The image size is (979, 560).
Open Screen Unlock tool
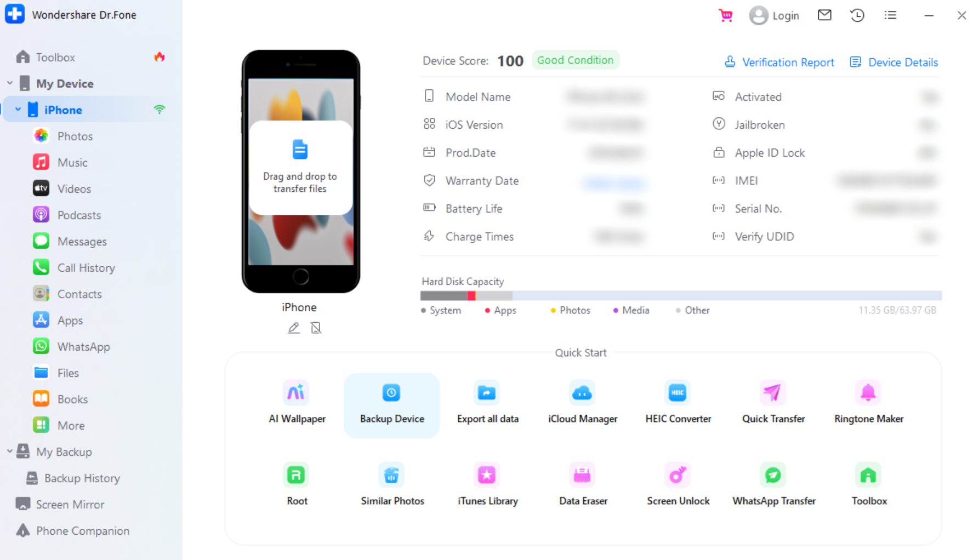pyautogui.click(x=678, y=485)
